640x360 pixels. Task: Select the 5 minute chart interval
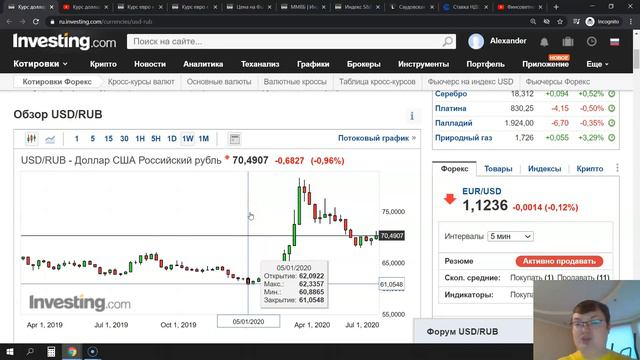pyautogui.click(x=93, y=139)
